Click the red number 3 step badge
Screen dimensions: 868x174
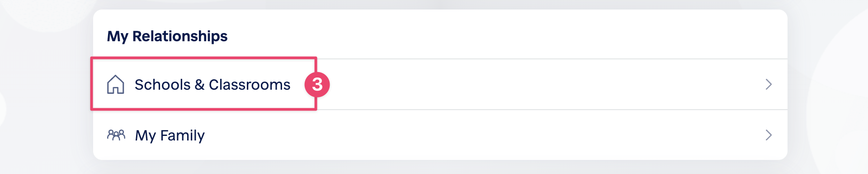[x=317, y=84]
